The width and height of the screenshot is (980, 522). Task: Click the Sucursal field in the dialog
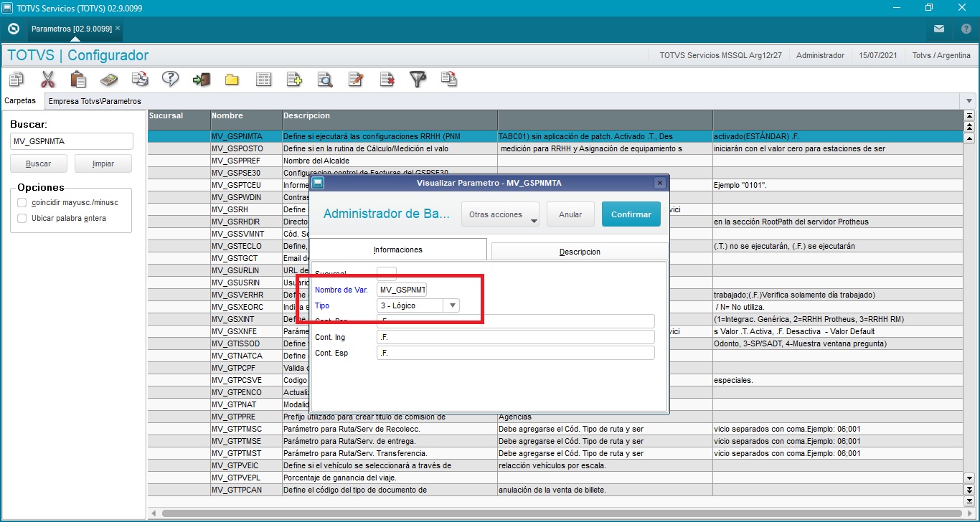click(387, 273)
